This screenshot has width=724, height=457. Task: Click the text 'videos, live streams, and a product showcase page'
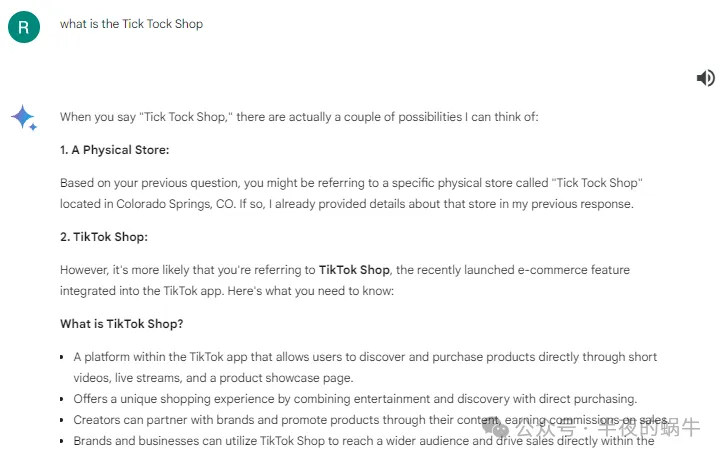pos(213,378)
